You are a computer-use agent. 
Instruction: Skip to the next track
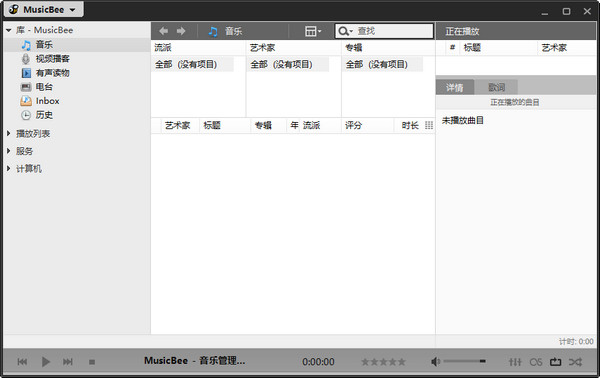[x=68, y=362]
